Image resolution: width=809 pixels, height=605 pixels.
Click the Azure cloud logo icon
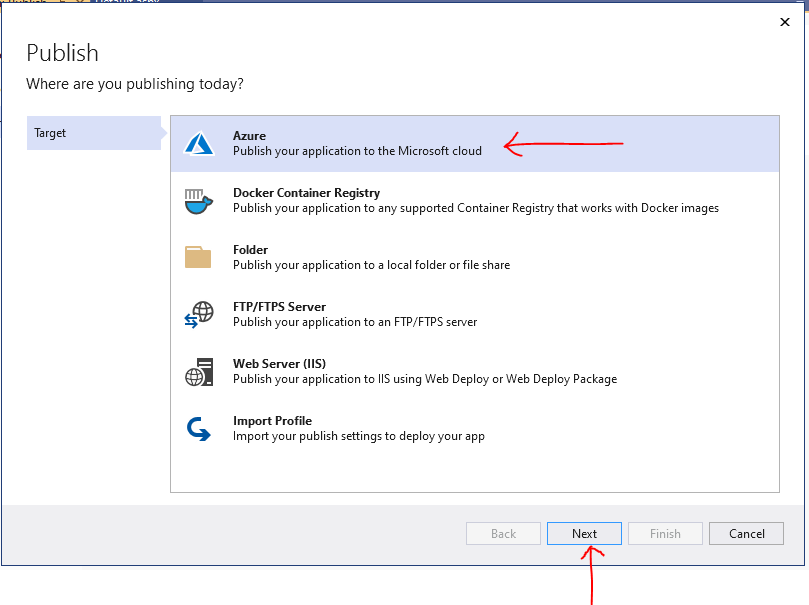tap(199, 143)
